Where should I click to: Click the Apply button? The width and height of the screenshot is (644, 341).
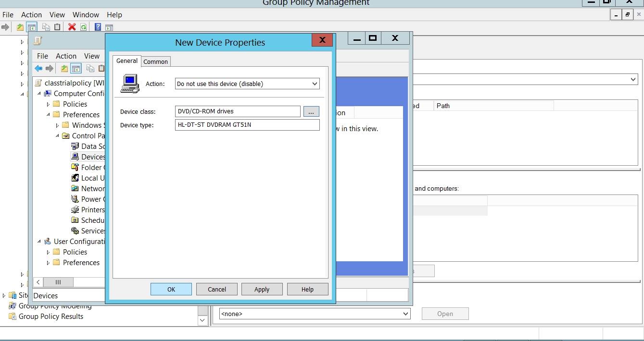tap(262, 289)
